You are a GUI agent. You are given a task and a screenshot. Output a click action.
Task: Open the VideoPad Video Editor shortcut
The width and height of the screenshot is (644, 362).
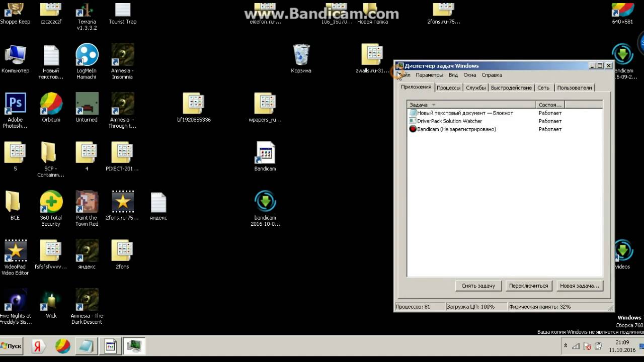pyautogui.click(x=15, y=257)
